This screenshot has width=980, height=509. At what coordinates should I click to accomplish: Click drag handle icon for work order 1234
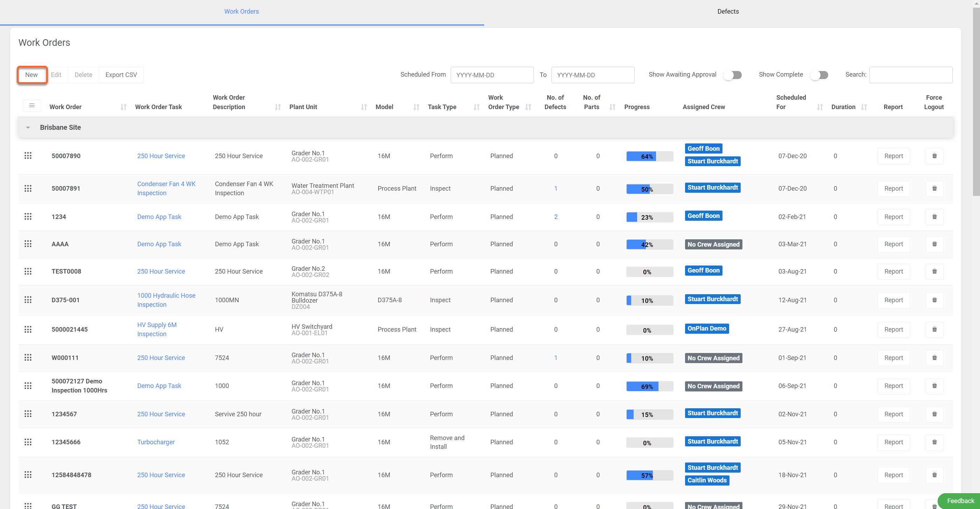(28, 217)
